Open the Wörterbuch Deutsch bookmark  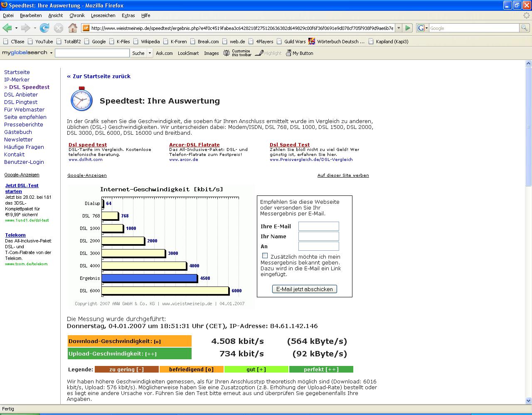[337, 42]
